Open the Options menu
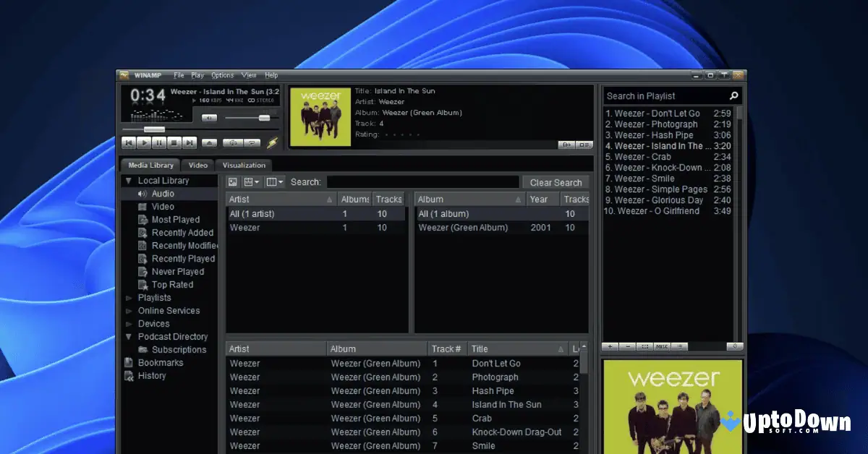 coord(222,74)
